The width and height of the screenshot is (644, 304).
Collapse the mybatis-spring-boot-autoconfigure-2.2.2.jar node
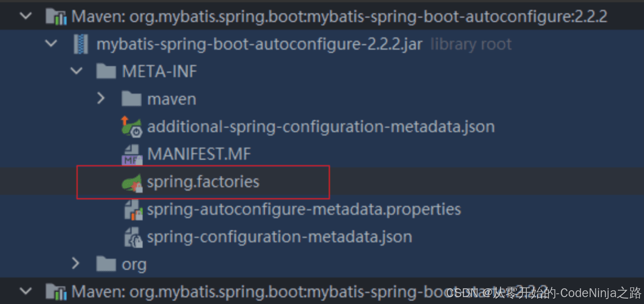click(x=51, y=45)
